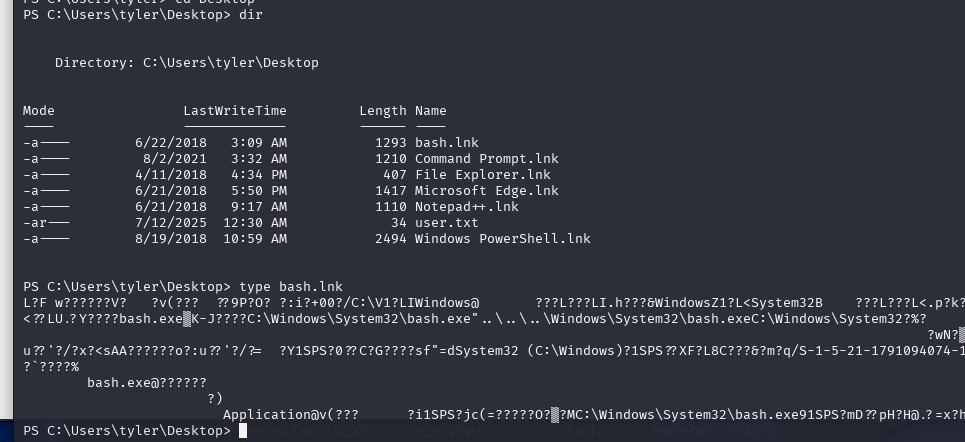The width and height of the screenshot is (965, 442).
Task: Place cursor at the blinking prompt block
Action: click(x=243, y=431)
